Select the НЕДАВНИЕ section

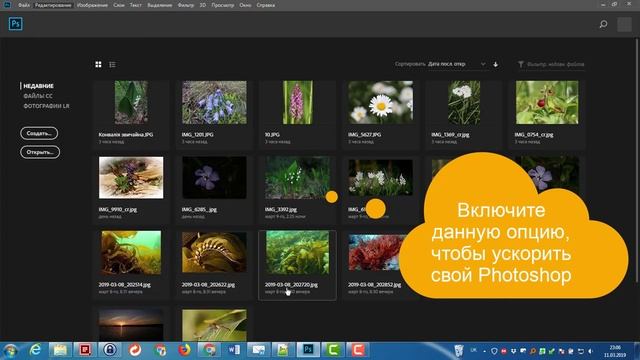pos(38,86)
